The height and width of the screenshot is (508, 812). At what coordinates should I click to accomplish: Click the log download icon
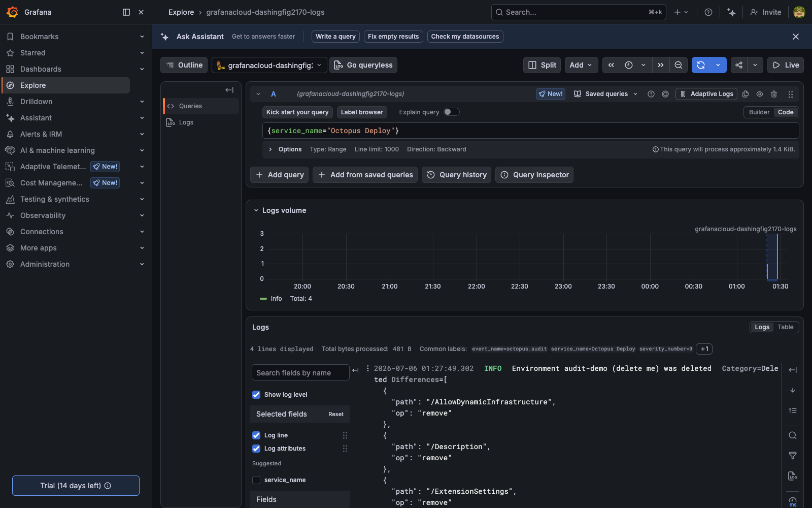[793, 476]
